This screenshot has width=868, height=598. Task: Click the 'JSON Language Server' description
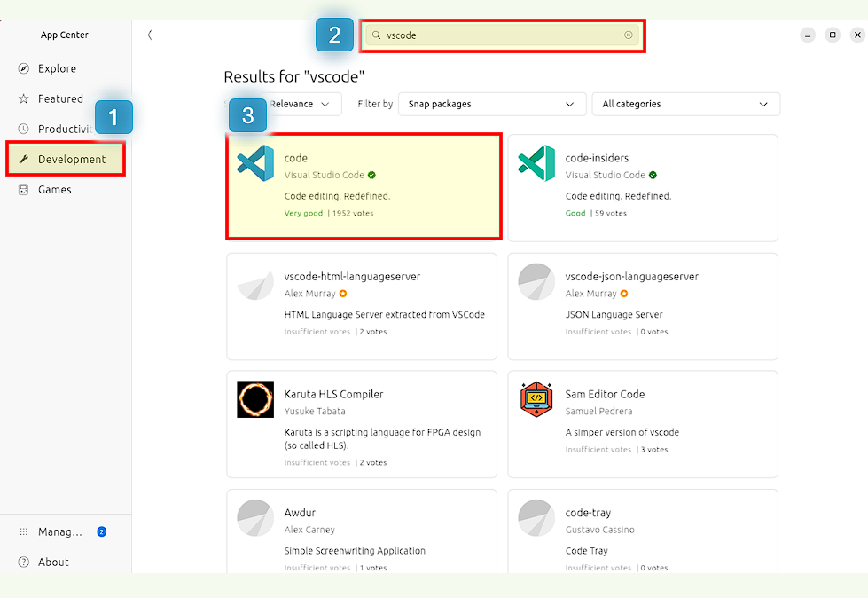[x=614, y=314]
